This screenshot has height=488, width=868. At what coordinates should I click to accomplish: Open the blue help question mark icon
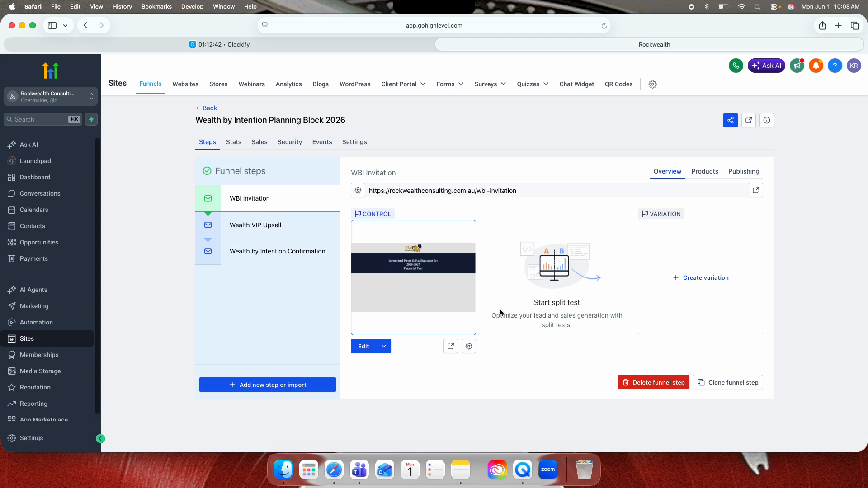[x=835, y=66]
